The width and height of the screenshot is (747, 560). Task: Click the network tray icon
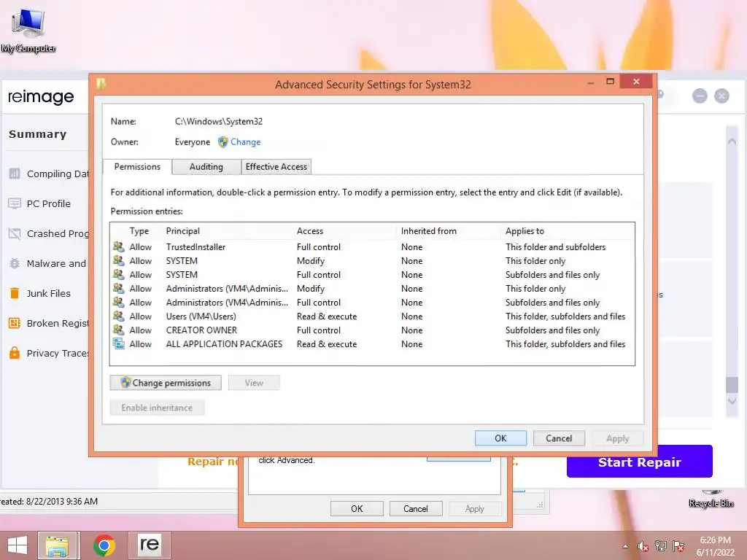660,546
